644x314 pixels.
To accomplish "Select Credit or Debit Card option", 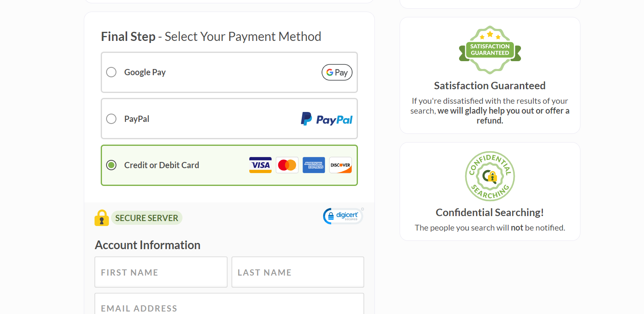I will pyautogui.click(x=111, y=165).
